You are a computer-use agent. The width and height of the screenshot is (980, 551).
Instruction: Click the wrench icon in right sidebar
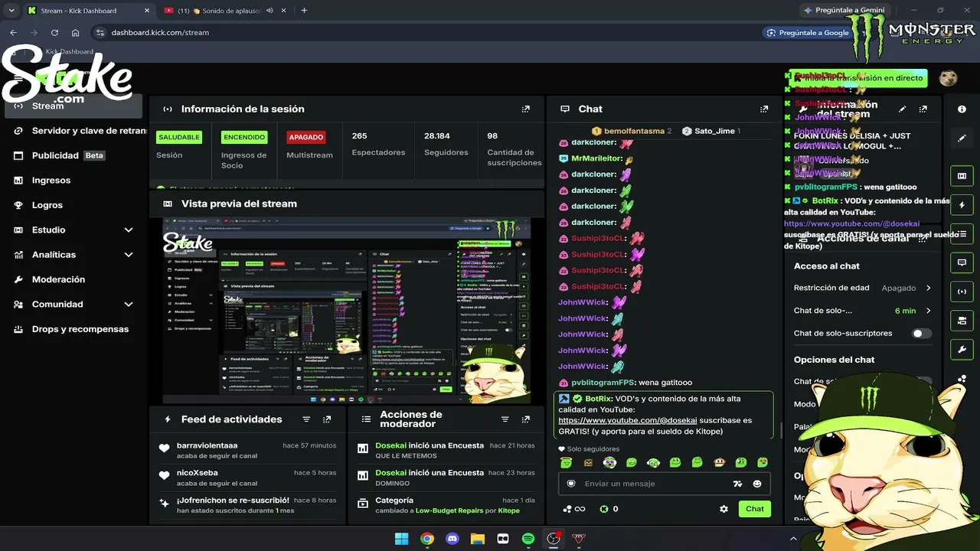[x=962, y=350]
